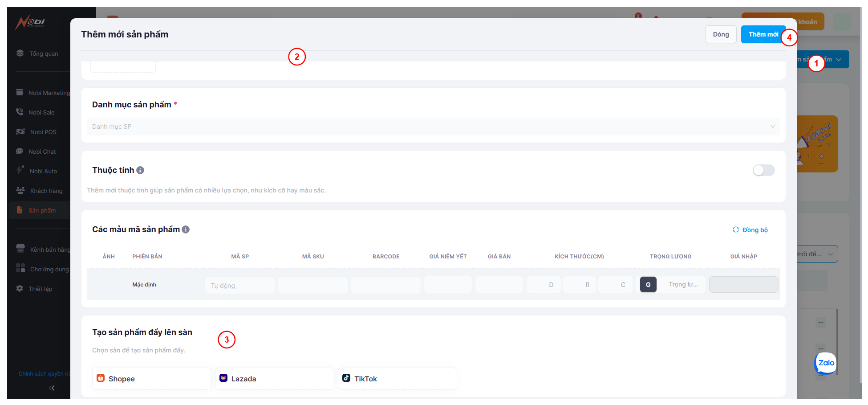Click the Thiết lập gear icon
Viewport: 868px width, 405px height.
pyautogui.click(x=20, y=289)
